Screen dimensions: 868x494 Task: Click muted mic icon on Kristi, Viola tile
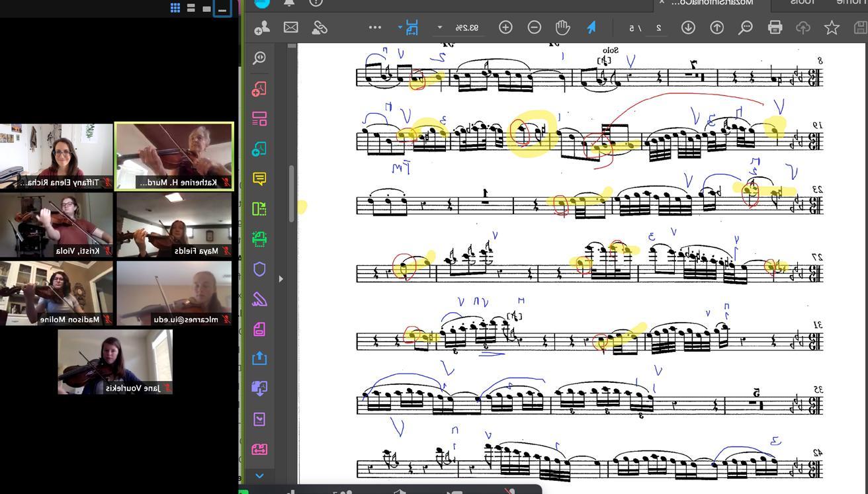coord(107,251)
